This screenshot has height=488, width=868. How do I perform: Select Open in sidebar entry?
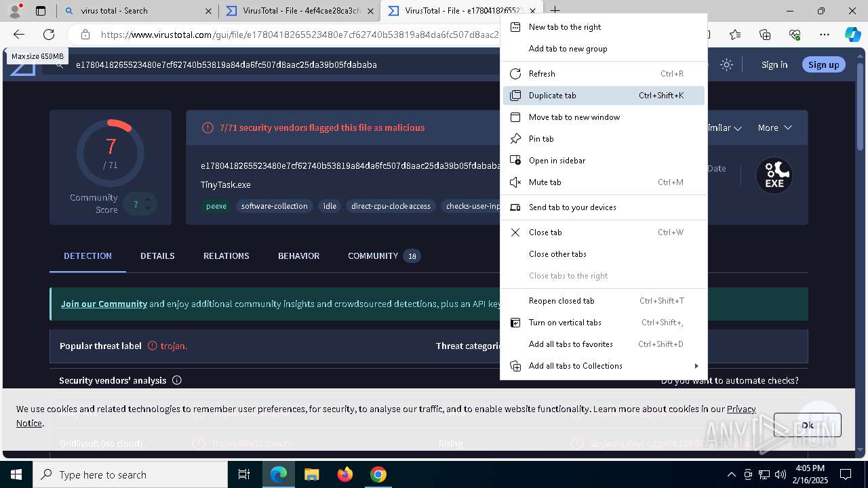point(604,161)
